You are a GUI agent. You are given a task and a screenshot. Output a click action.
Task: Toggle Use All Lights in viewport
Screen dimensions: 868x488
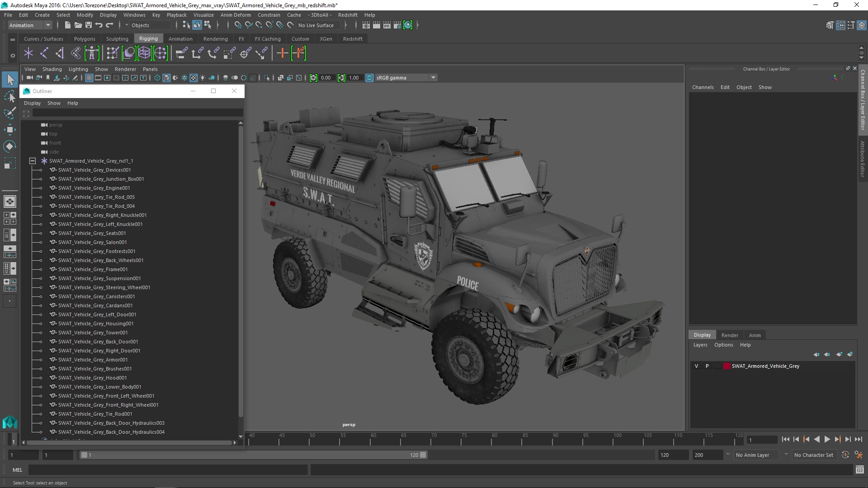[x=203, y=78]
